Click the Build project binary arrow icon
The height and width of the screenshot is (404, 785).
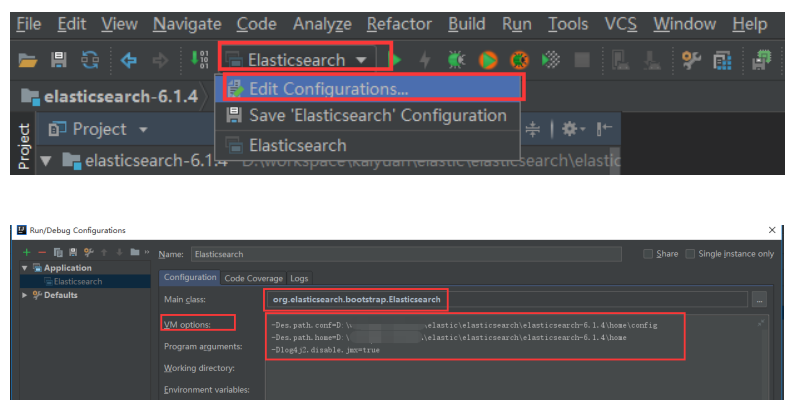199,60
